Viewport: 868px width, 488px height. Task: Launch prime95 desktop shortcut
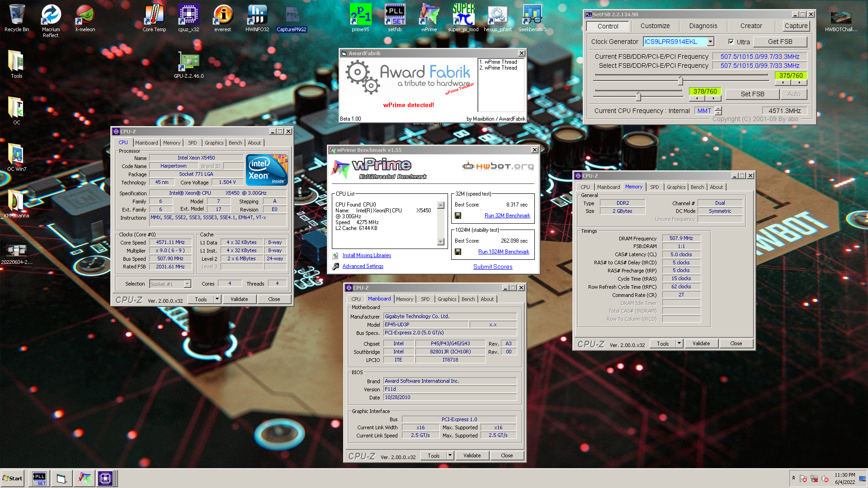click(x=360, y=19)
